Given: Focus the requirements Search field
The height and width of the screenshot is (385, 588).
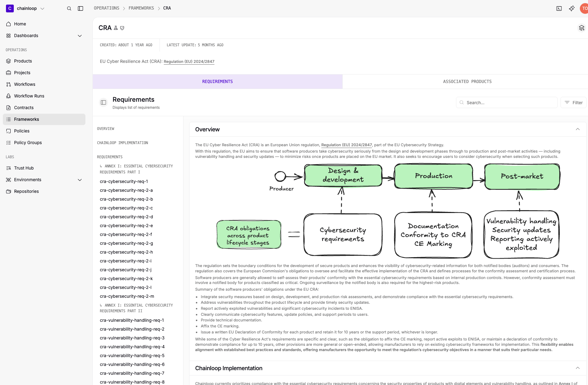Looking at the screenshot, I should pos(506,102).
